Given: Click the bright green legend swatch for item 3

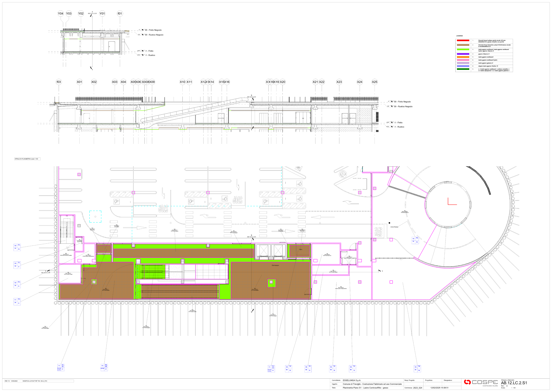Looking at the screenshot, I should click(x=463, y=49).
